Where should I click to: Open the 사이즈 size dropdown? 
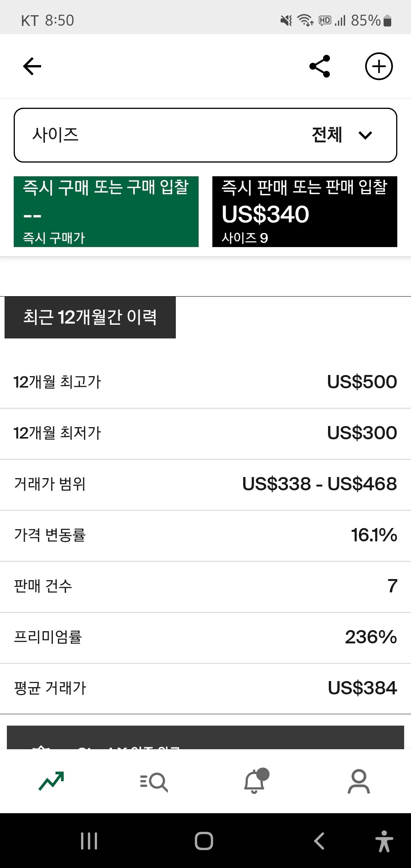pos(205,135)
